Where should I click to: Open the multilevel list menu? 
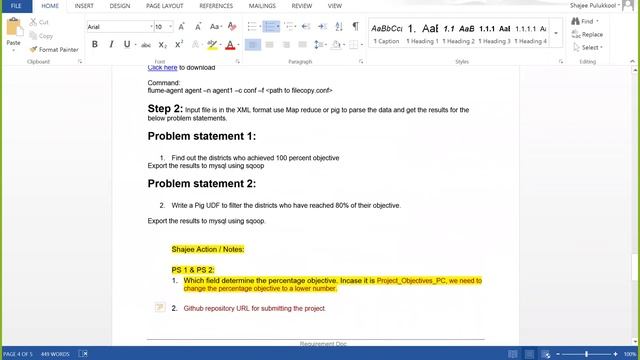click(x=289, y=27)
